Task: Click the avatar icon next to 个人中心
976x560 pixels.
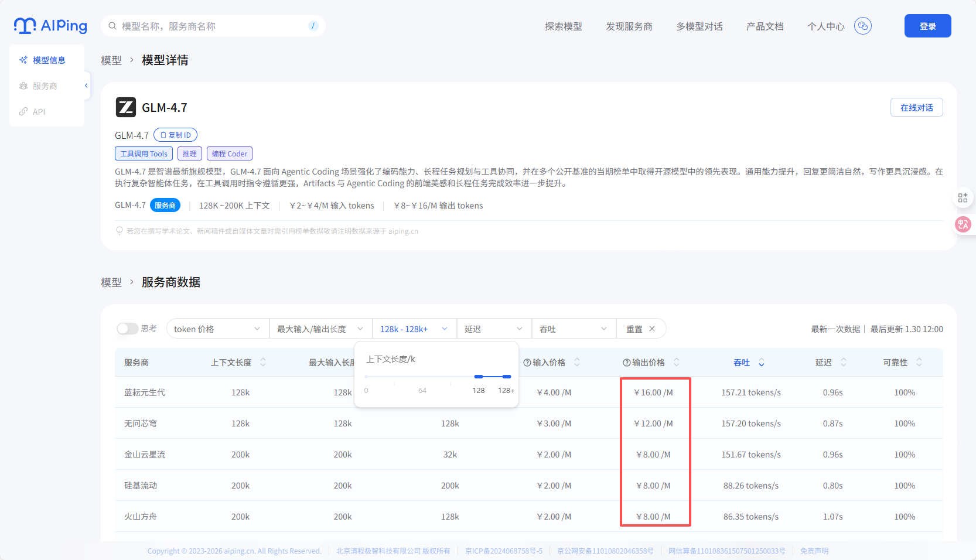Action: 862,25
